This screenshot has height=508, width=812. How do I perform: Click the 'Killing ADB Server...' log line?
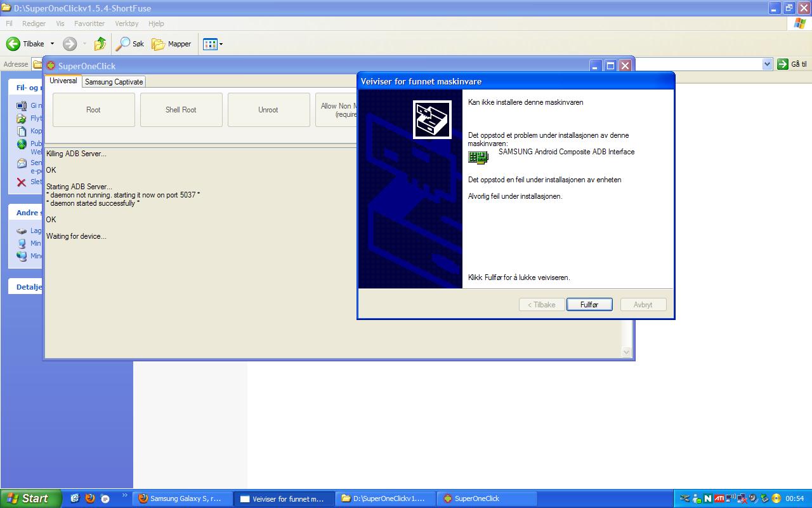76,154
